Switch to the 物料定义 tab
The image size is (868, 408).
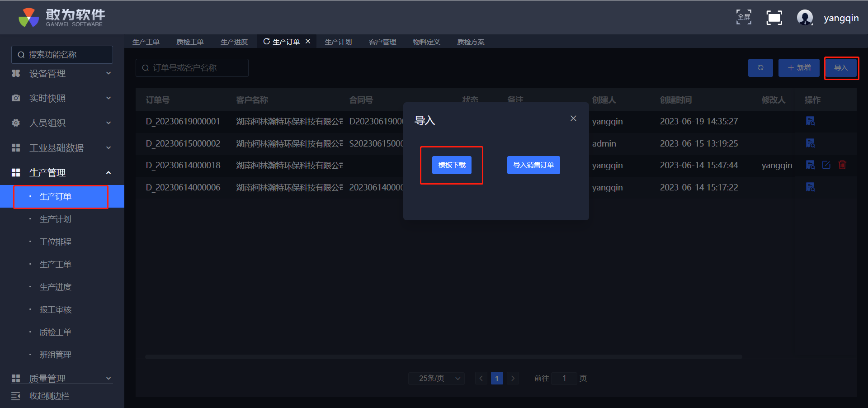point(426,42)
